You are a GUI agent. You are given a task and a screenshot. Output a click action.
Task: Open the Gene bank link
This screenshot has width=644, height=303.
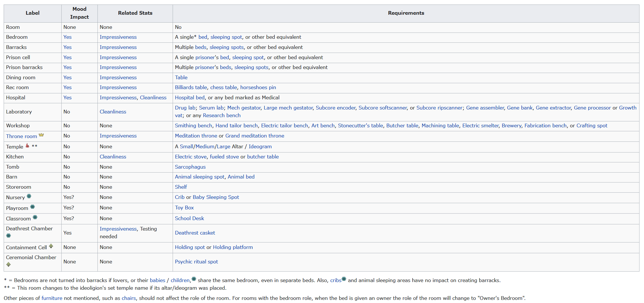tap(520, 108)
